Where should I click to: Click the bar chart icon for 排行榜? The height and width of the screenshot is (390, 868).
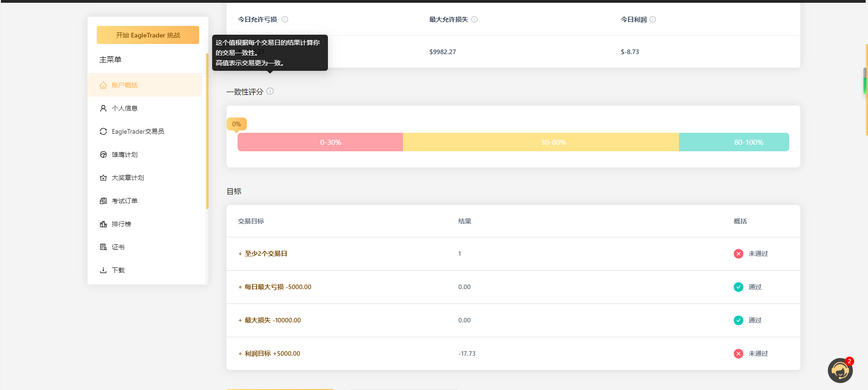coord(103,224)
